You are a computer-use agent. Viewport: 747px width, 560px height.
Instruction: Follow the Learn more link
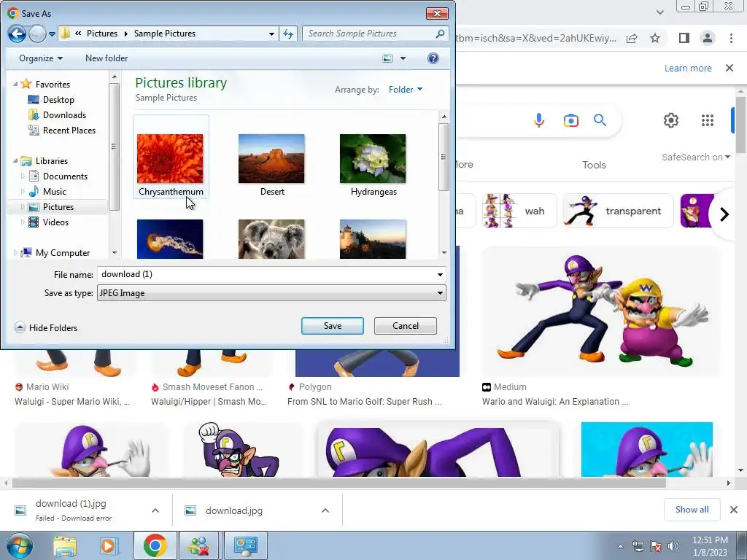688,68
